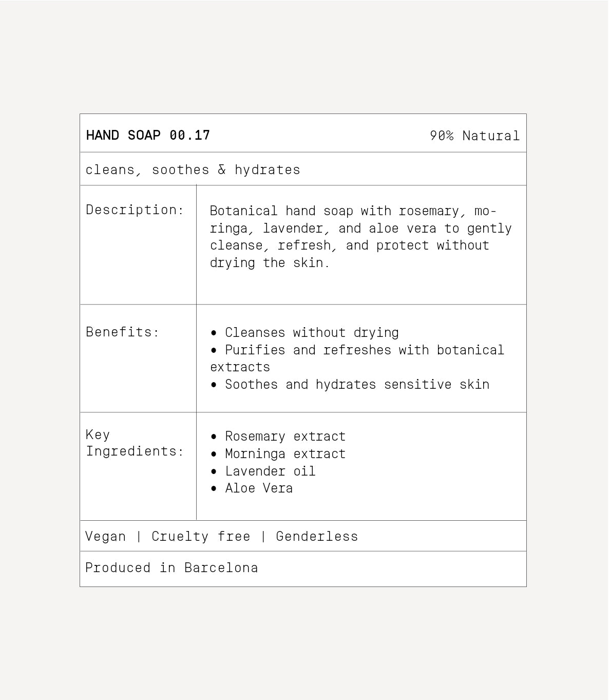The height and width of the screenshot is (700, 610).
Task: Click the botanical hand soap description paragraph
Action: (x=360, y=237)
